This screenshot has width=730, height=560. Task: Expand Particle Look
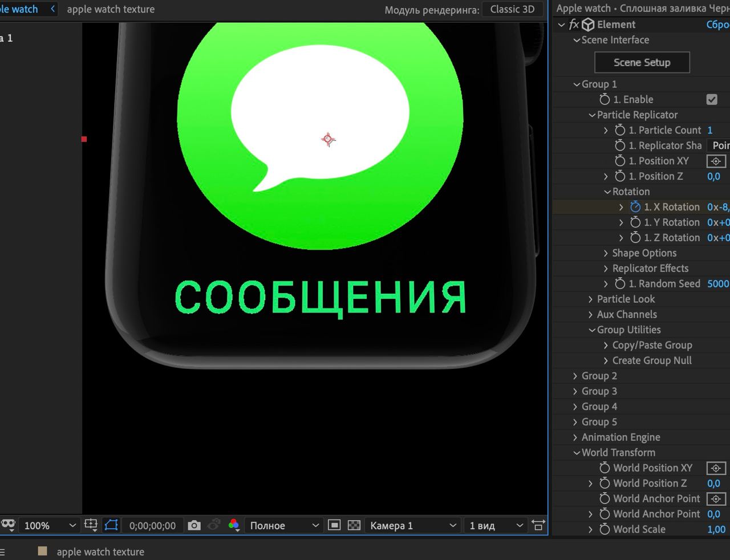[591, 299]
